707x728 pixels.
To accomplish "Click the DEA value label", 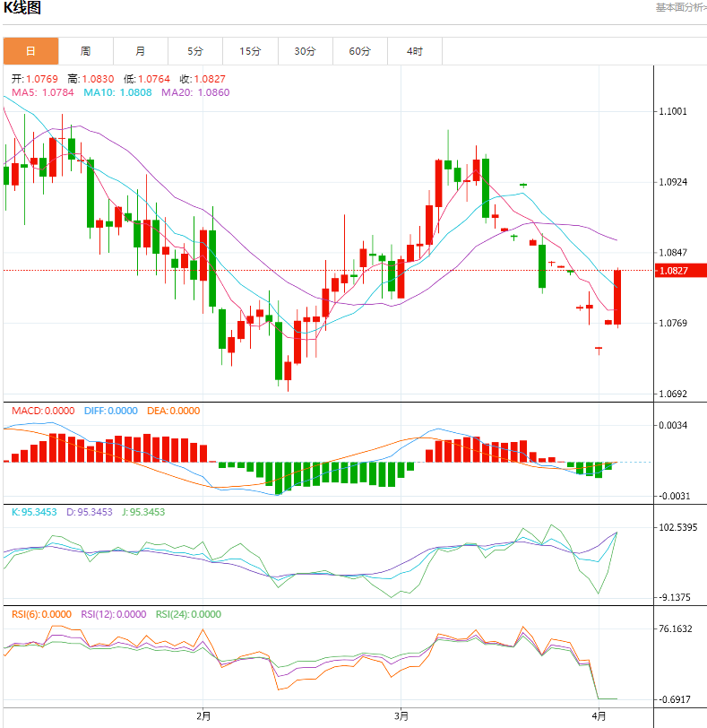I will tap(173, 411).
